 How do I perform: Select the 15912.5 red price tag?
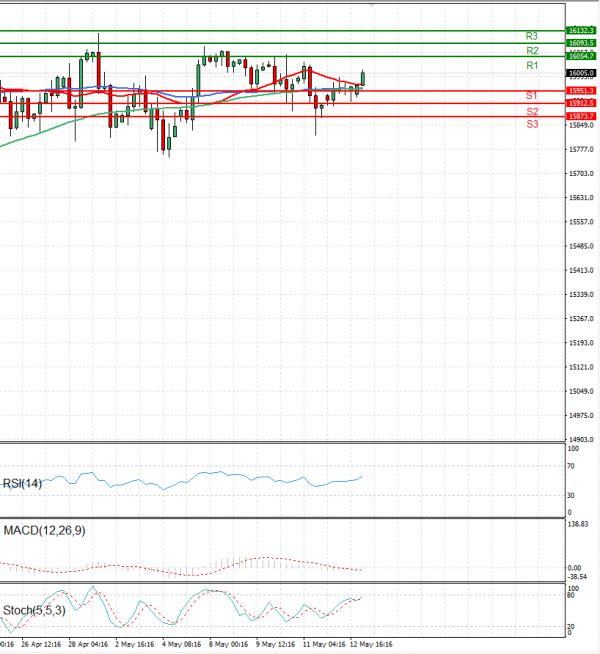581,103
